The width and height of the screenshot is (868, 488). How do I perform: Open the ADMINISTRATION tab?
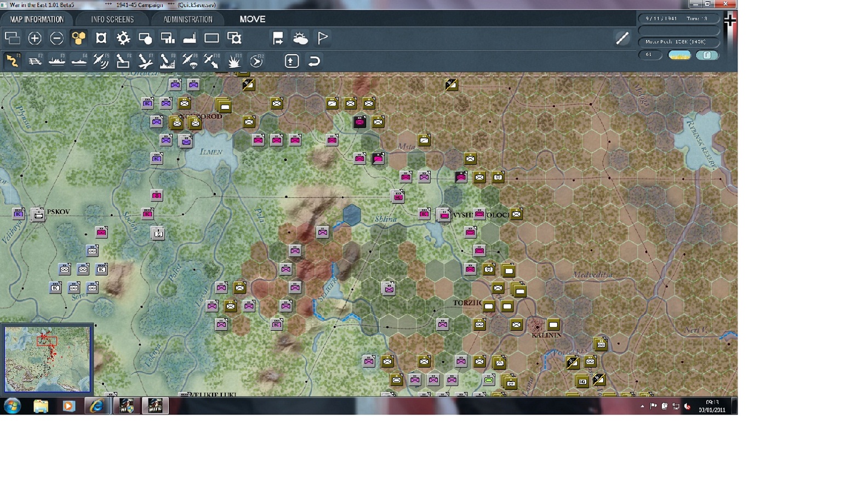click(188, 19)
